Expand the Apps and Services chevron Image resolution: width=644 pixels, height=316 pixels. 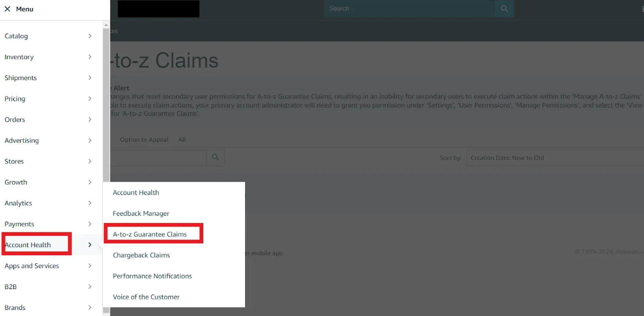pos(90,266)
